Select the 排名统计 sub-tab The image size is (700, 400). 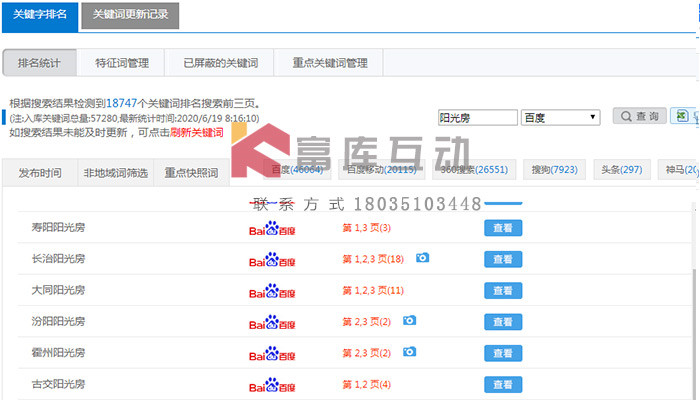[39, 63]
